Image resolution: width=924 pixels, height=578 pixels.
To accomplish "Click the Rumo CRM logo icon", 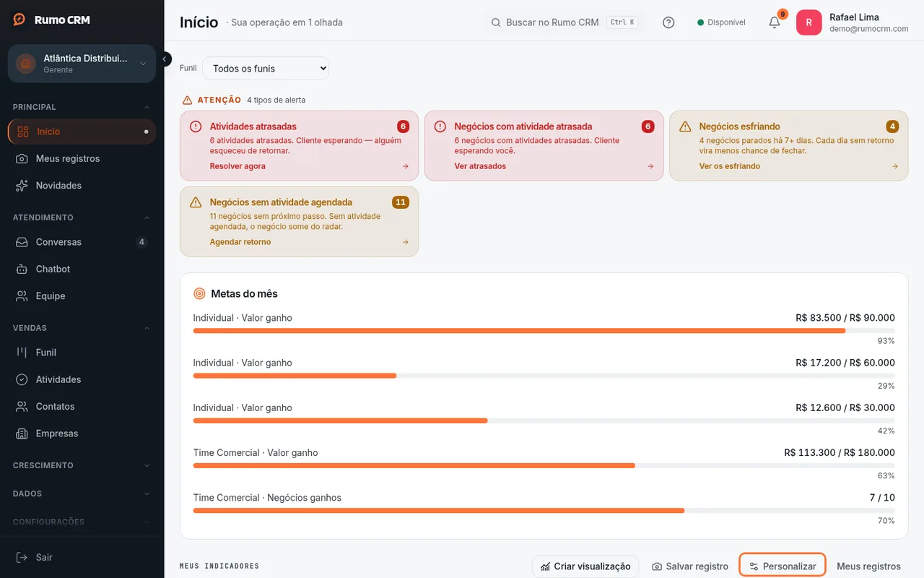I will tap(19, 20).
